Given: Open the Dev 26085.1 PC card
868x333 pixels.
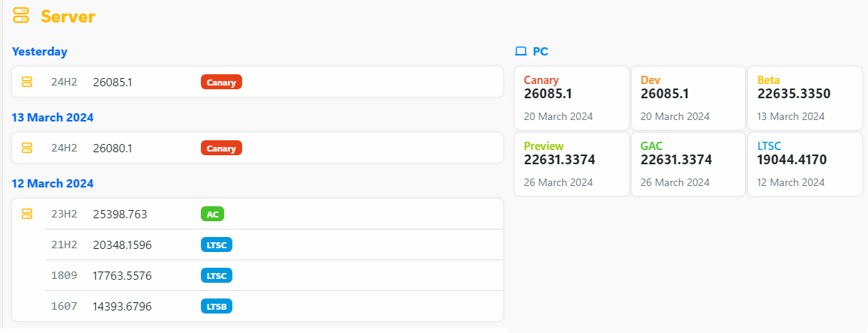Looking at the screenshot, I should (x=689, y=98).
